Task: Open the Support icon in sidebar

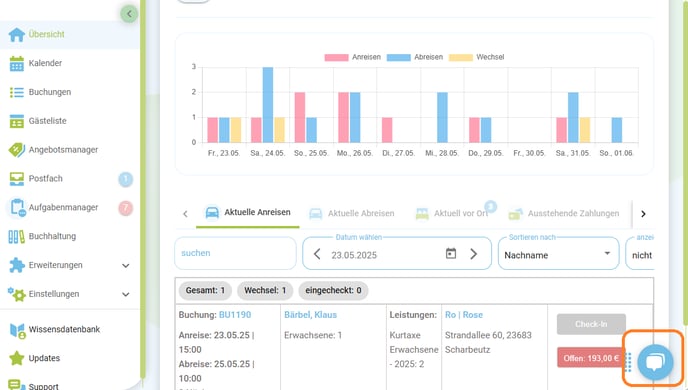Action: coord(17,385)
